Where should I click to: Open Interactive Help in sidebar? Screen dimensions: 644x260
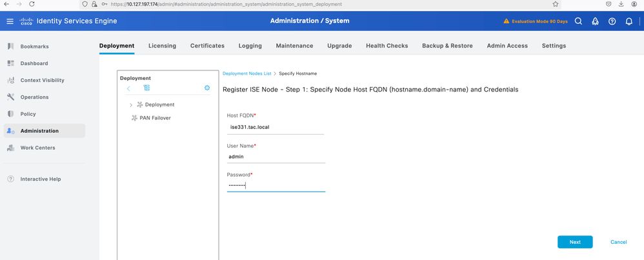tap(41, 179)
